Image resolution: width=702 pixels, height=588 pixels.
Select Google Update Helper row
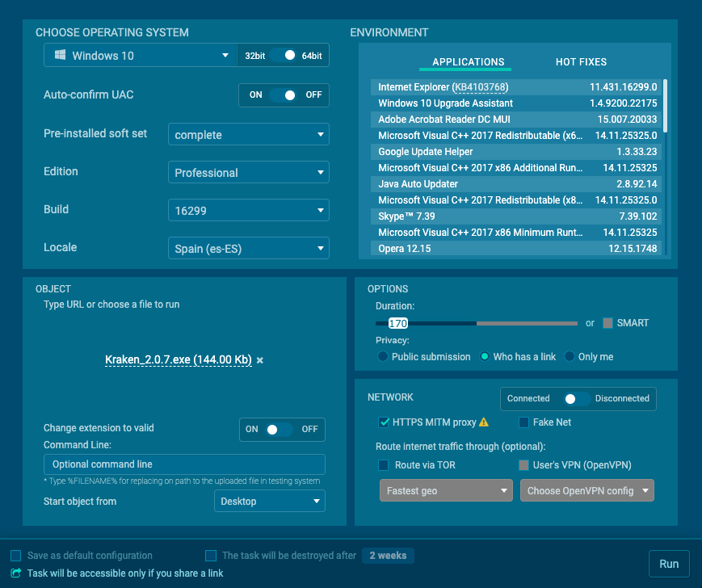click(x=515, y=152)
